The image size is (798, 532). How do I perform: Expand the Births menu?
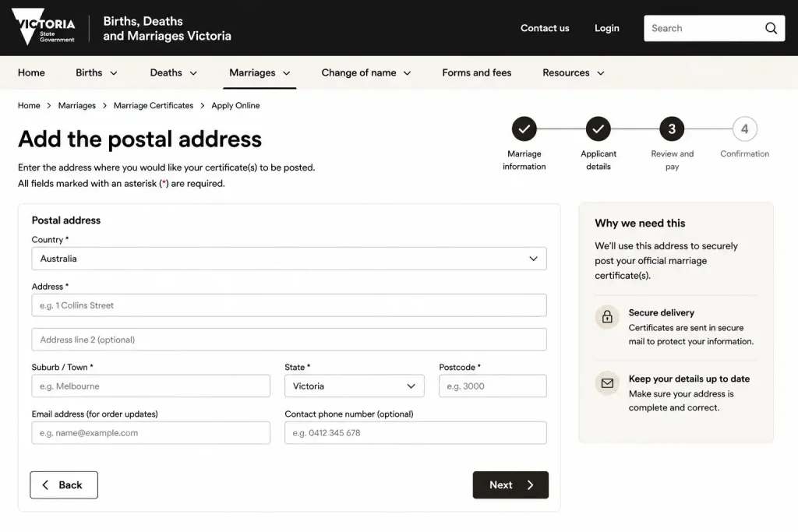[97, 72]
